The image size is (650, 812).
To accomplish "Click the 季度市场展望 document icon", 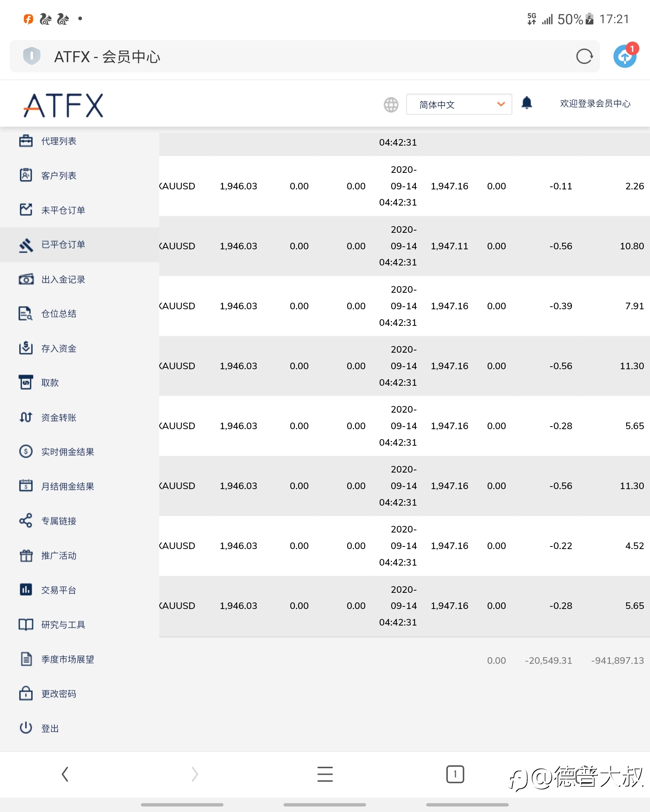I will [26, 659].
